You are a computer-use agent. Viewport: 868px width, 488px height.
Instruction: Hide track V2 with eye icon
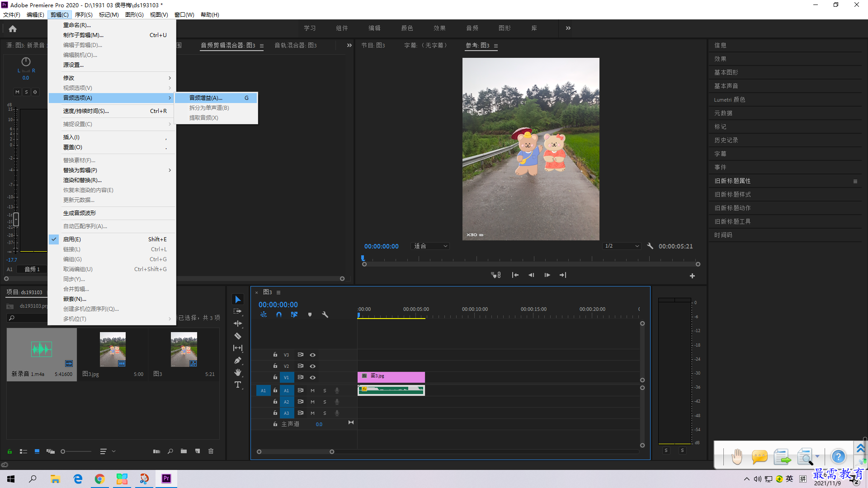coord(312,366)
